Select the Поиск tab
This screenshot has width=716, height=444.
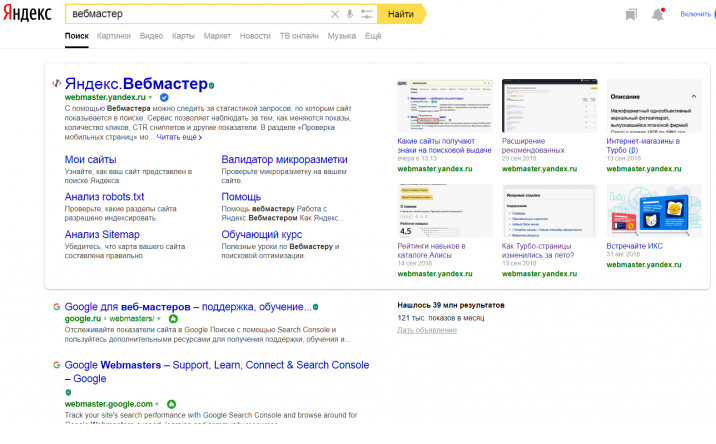[x=77, y=36]
